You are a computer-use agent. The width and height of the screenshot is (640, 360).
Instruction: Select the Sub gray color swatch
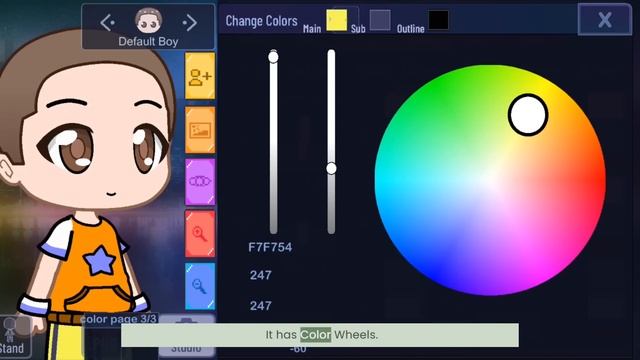pyautogui.click(x=380, y=20)
